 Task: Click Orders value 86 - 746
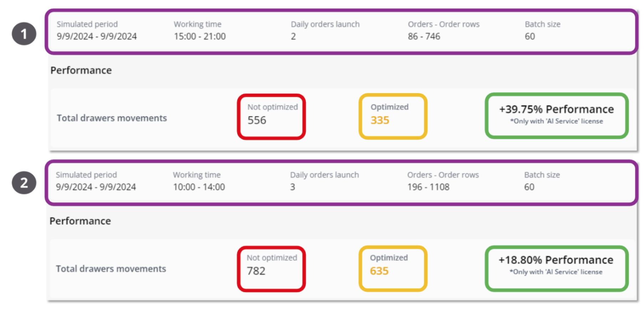[424, 36]
